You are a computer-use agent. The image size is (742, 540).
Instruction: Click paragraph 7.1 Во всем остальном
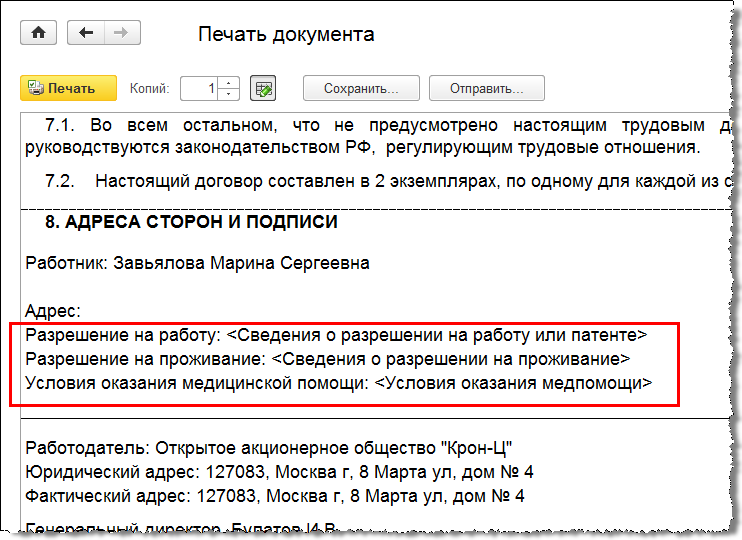[x=379, y=136]
